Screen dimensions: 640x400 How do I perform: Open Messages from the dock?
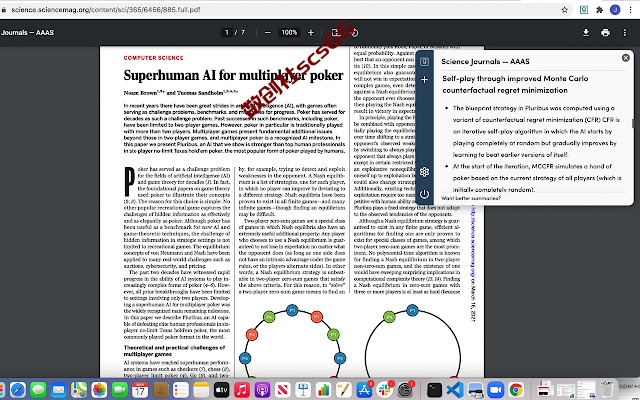point(38,390)
